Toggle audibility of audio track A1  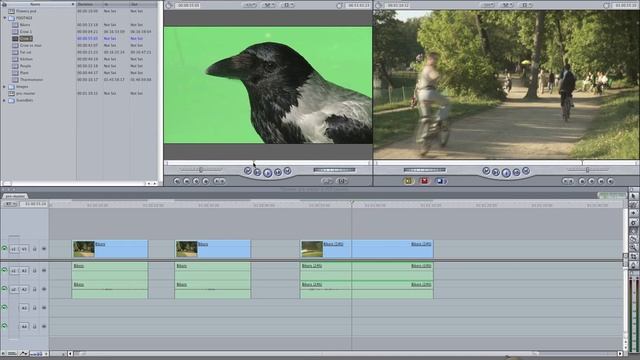4,270
